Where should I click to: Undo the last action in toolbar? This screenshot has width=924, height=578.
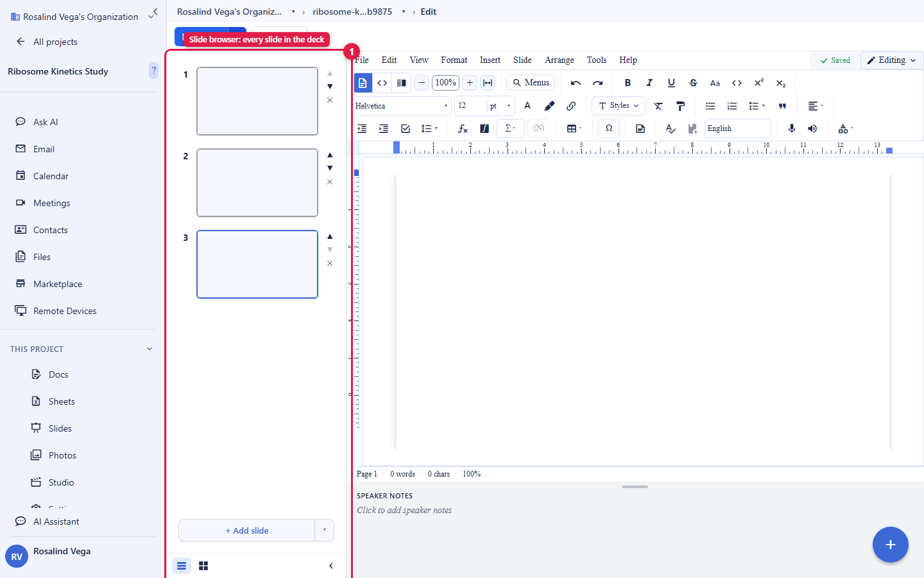tap(576, 83)
